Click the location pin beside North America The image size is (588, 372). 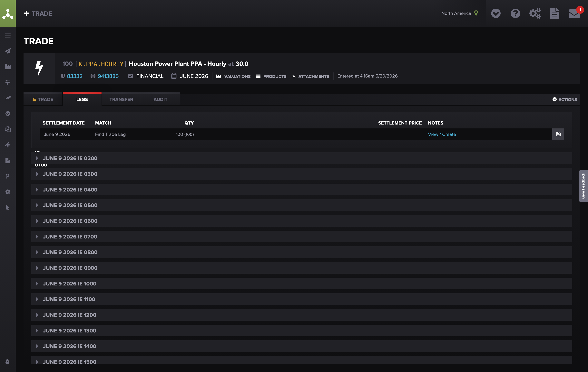pyautogui.click(x=476, y=13)
